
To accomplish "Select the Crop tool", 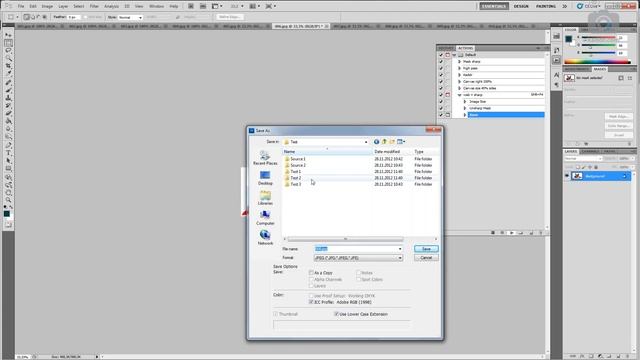I will (x=8, y=66).
